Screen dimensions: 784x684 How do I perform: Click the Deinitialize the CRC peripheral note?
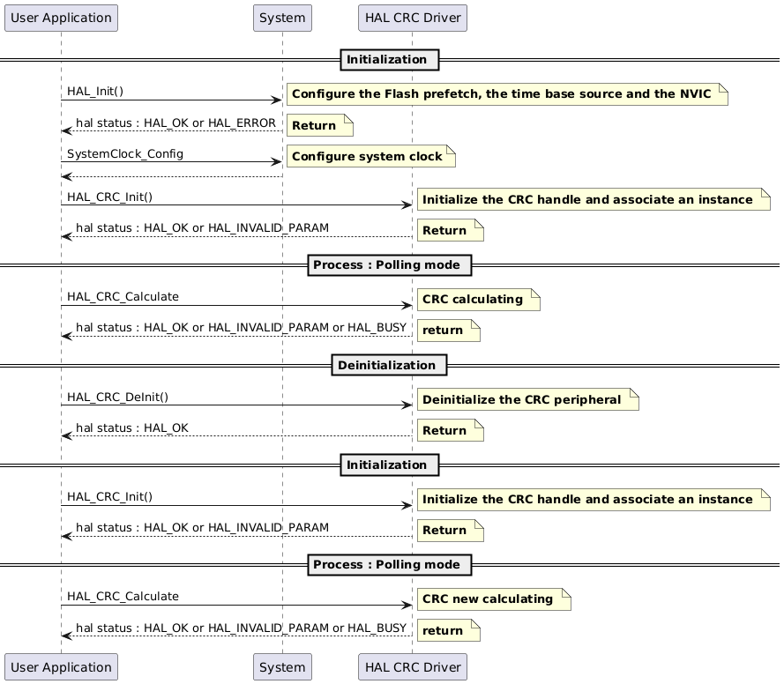tap(526, 399)
